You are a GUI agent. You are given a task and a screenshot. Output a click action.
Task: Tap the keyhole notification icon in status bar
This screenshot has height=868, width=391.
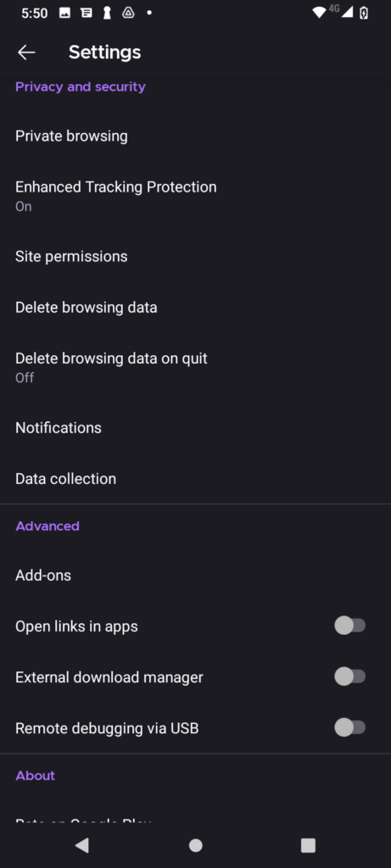coord(107,13)
